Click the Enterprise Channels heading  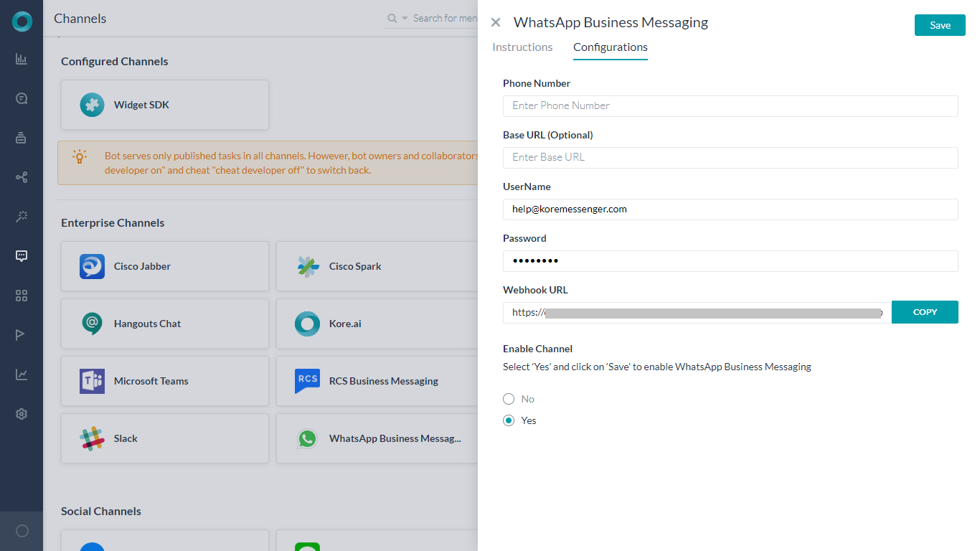point(113,222)
